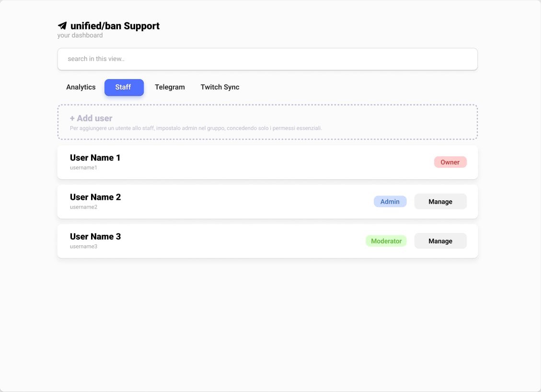Image resolution: width=541 pixels, height=392 pixels.
Task: Select the 'User Name 3' title
Action: pyautogui.click(x=95, y=236)
